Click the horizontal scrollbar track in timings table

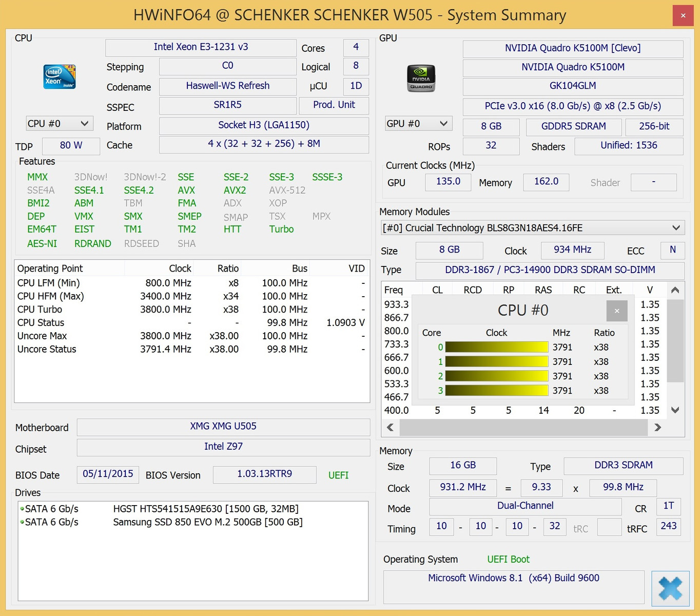pyautogui.click(x=523, y=427)
